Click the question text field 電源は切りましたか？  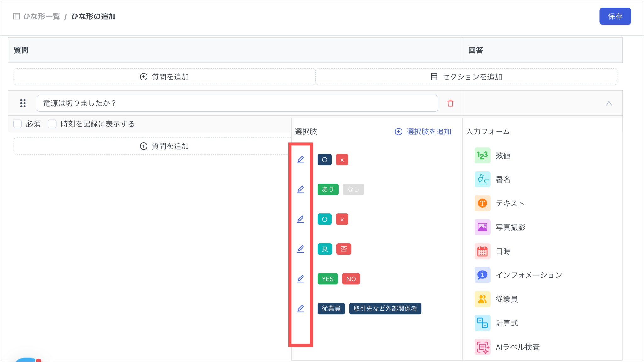[x=237, y=103]
